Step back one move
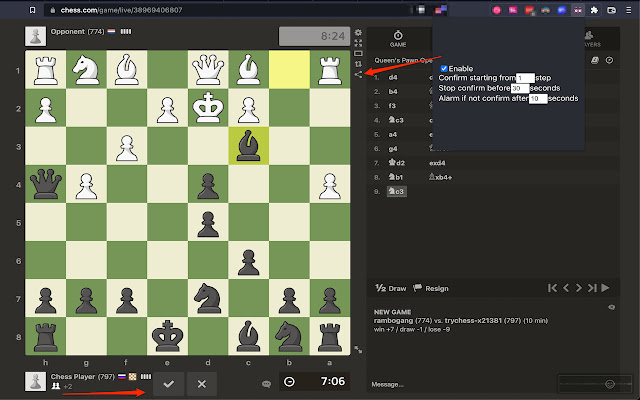Viewport: 640px width, 400px height. point(566,288)
